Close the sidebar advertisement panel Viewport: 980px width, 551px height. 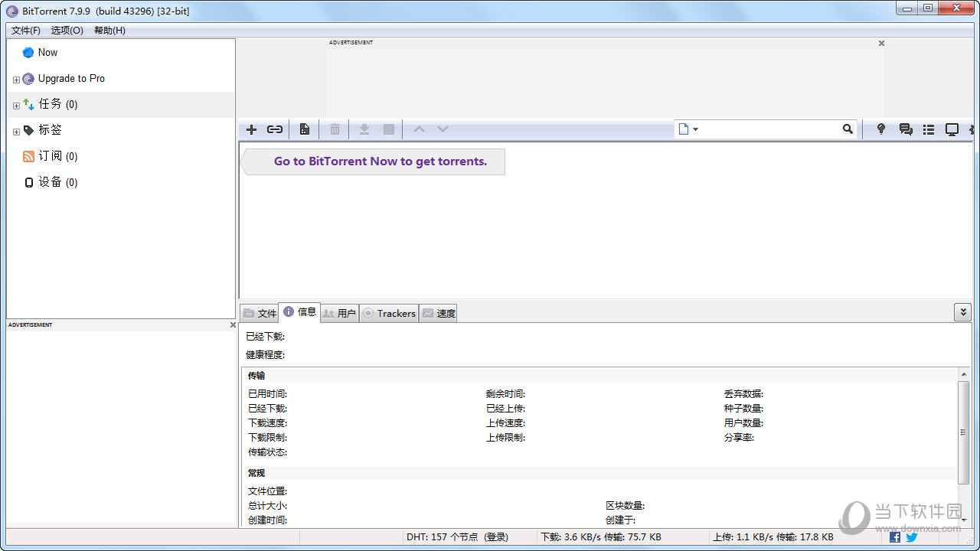pos(233,325)
